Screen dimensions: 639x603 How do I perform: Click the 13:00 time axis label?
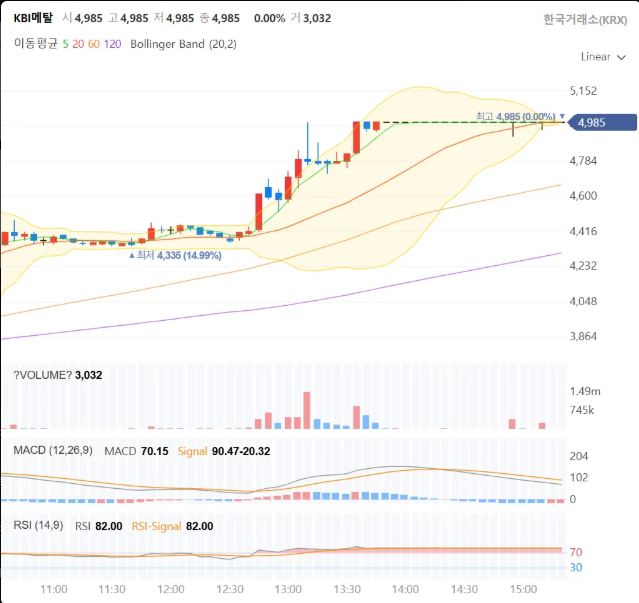click(x=288, y=589)
